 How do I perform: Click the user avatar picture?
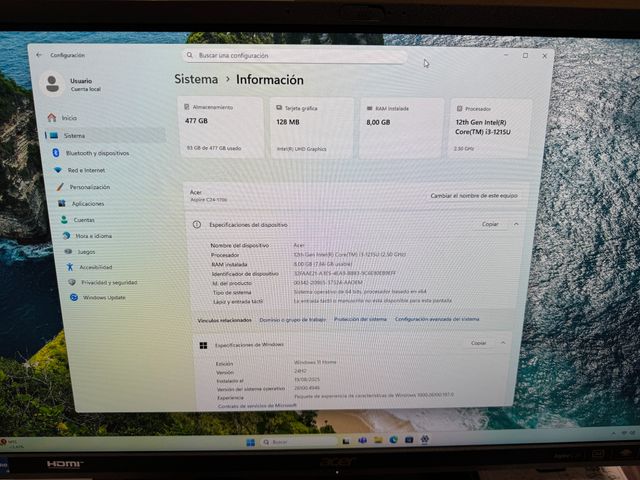(x=52, y=84)
